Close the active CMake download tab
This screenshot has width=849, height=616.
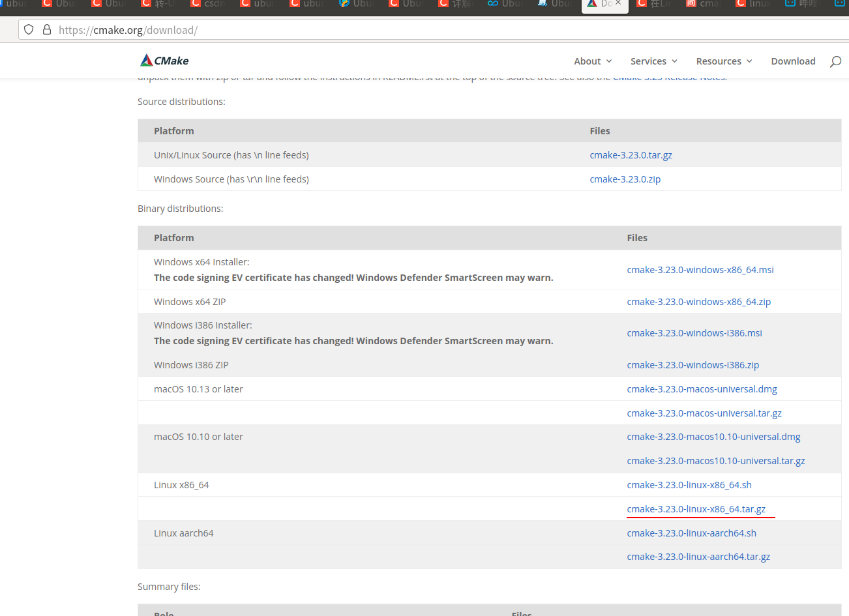[x=618, y=3]
